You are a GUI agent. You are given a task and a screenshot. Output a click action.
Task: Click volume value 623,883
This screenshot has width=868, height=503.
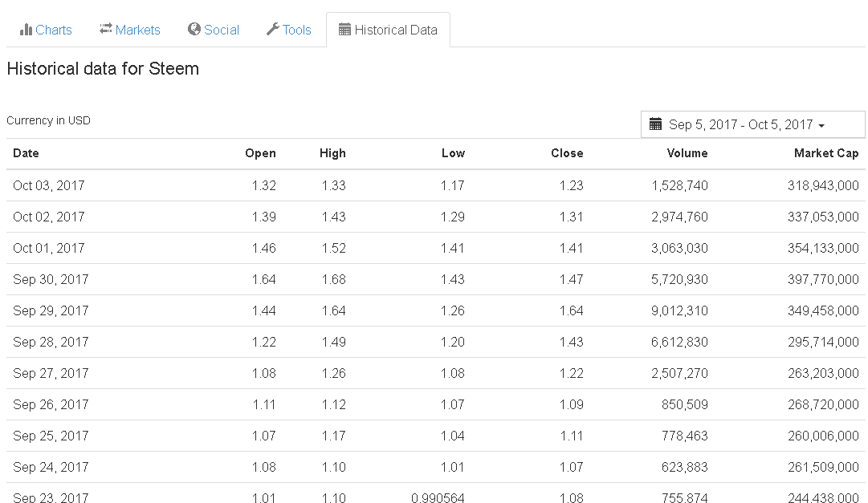(x=685, y=467)
